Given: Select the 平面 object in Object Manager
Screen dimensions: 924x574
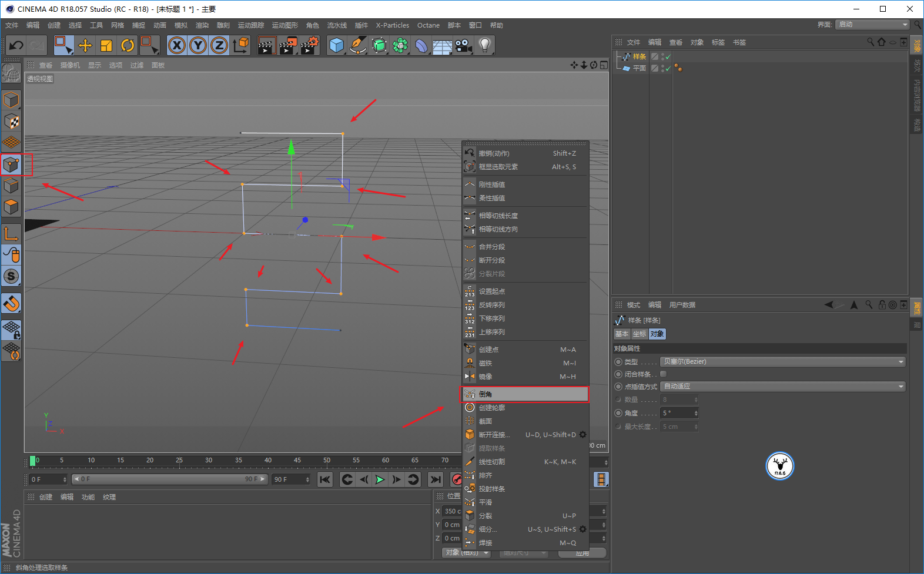Looking at the screenshot, I should click(640, 68).
